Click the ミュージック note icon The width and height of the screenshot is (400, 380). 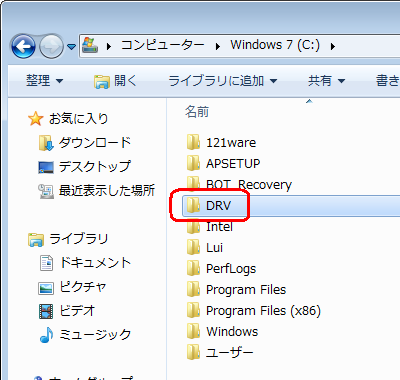point(46,335)
